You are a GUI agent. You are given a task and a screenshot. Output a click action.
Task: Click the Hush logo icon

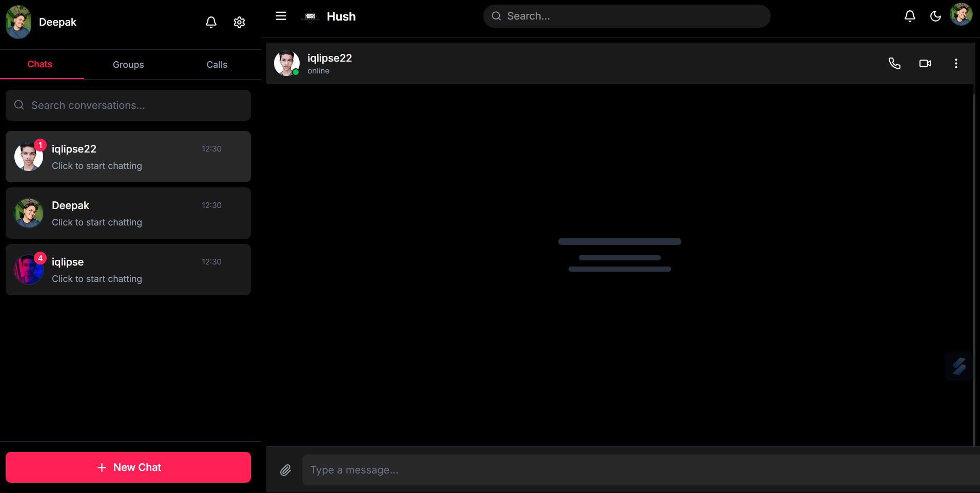310,16
